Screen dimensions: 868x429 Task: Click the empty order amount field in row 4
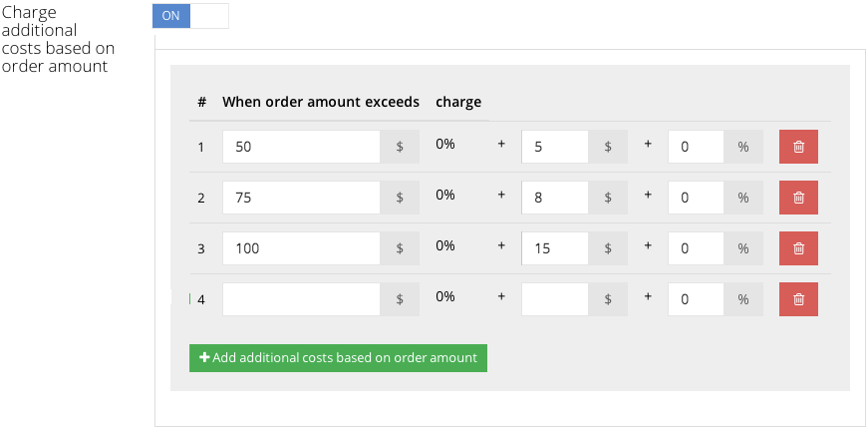point(301,299)
